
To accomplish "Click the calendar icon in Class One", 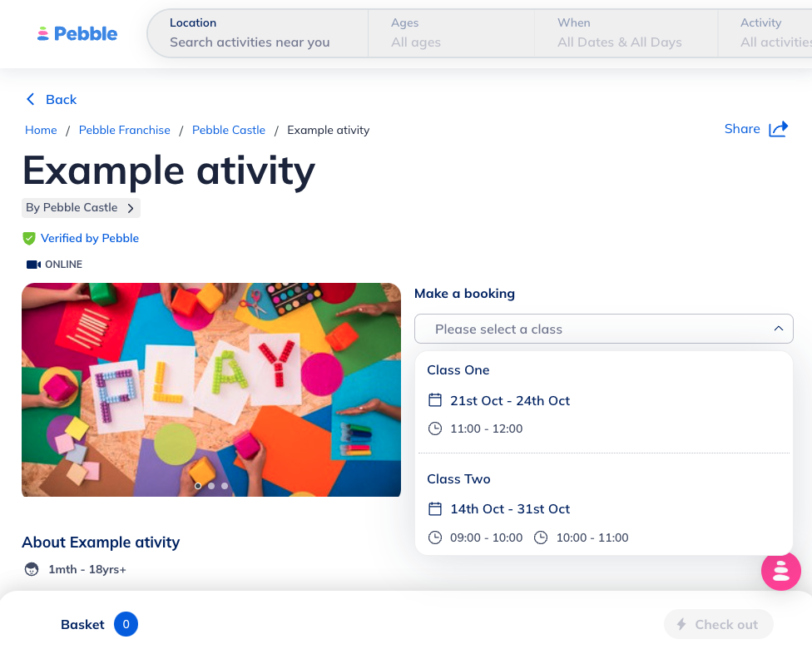I will 434,400.
